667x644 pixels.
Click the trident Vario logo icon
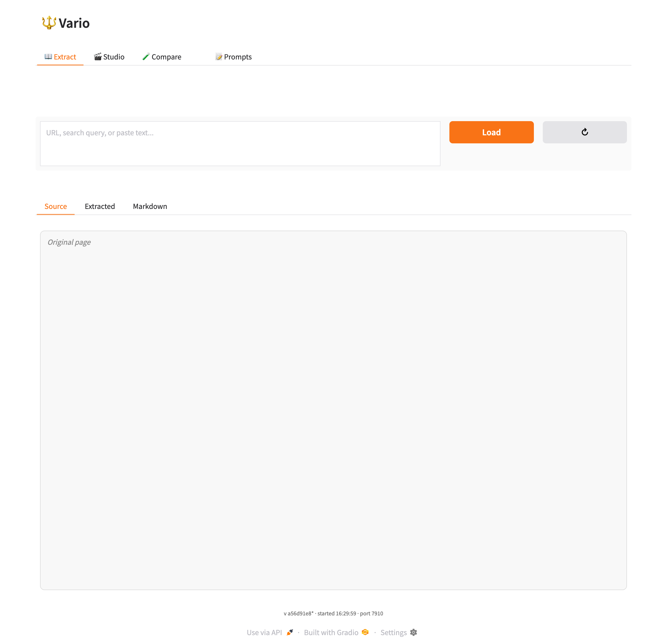49,23
